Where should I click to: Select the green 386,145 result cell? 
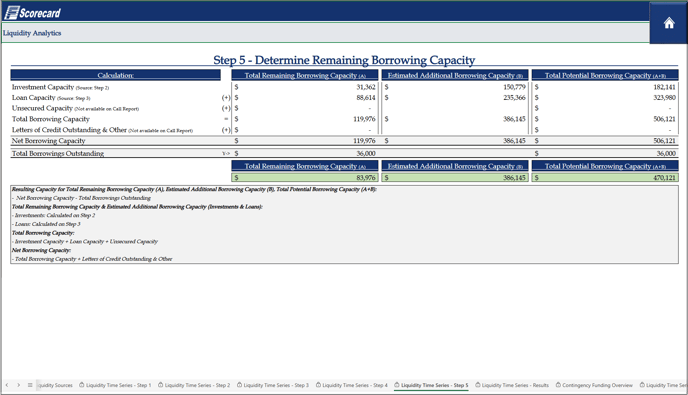(x=455, y=178)
